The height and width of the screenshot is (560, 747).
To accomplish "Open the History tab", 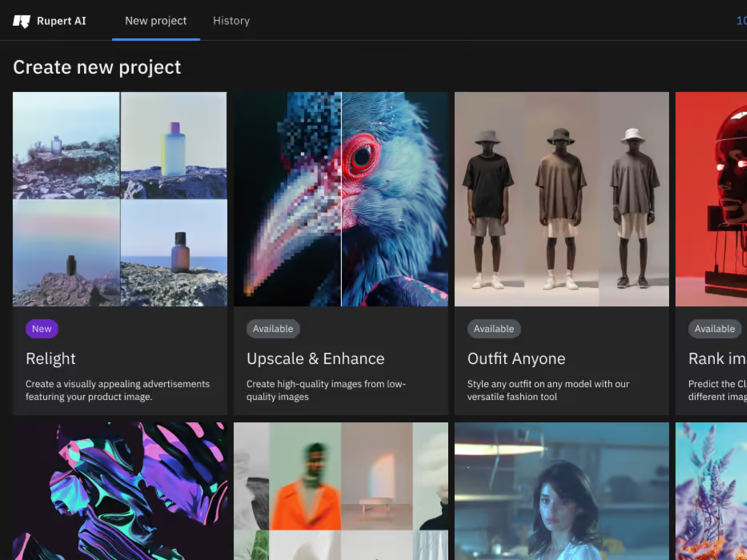I will click(231, 21).
